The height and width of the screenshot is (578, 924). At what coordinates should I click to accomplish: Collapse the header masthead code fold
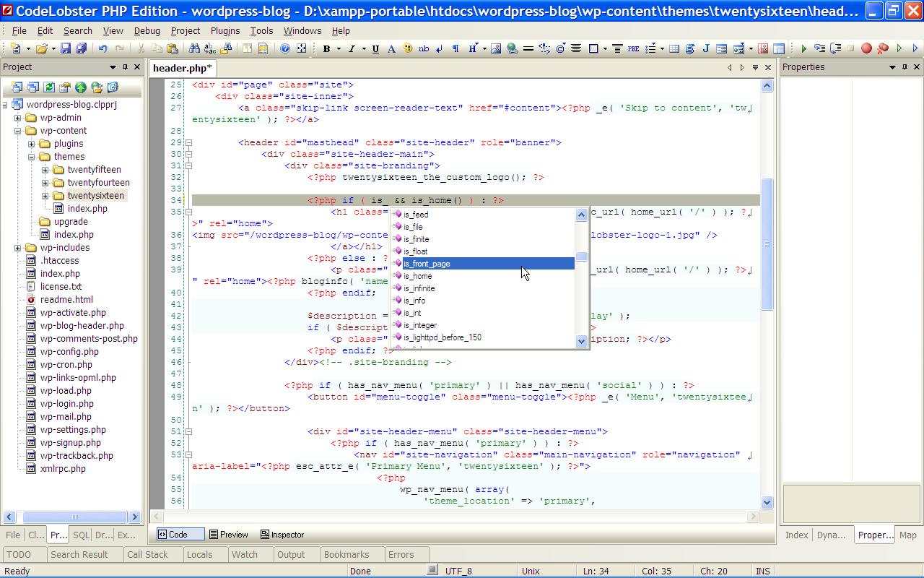pyautogui.click(x=188, y=142)
